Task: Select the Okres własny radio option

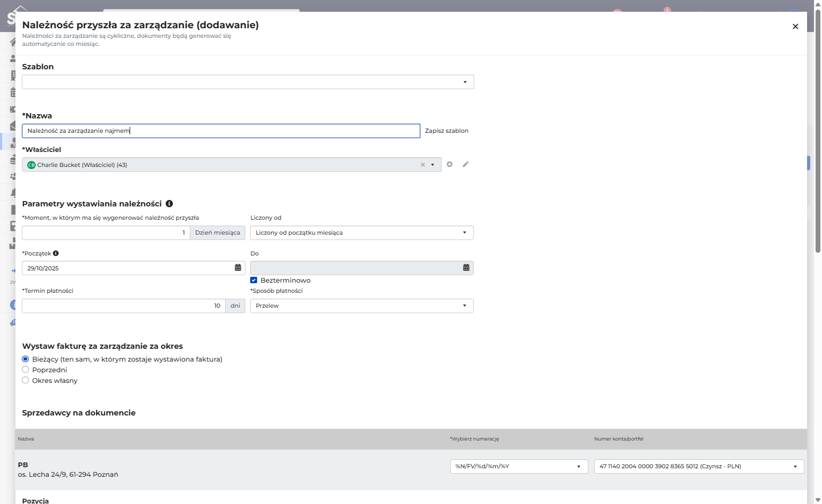Action: click(25, 380)
